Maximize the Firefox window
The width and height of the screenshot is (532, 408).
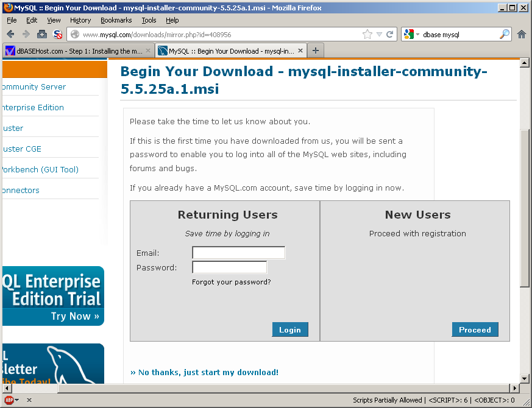(x=512, y=7)
